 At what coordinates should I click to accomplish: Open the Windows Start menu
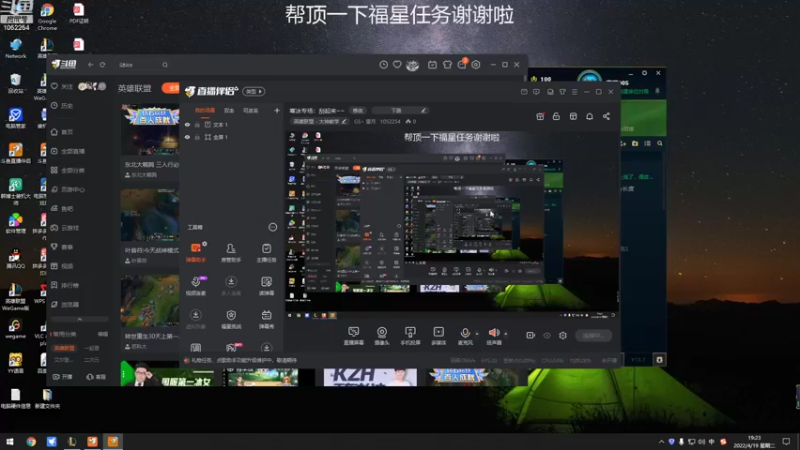coord(10,441)
